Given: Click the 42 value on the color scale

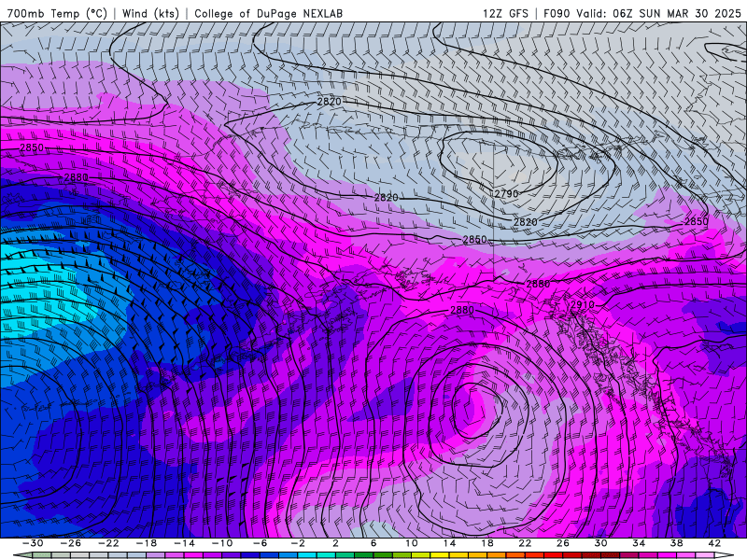Looking at the screenshot, I should [x=714, y=543].
